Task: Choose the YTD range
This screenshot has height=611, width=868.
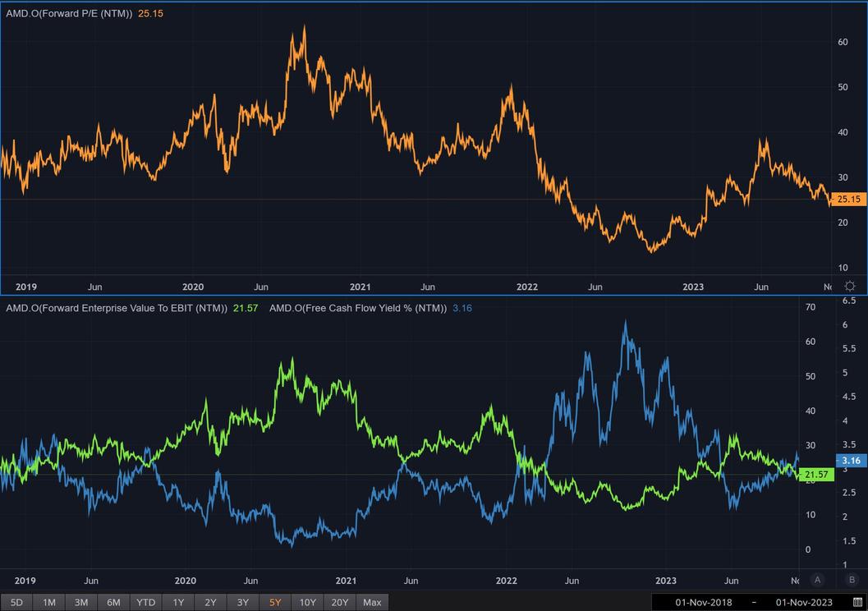Action: [x=146, y=602]
